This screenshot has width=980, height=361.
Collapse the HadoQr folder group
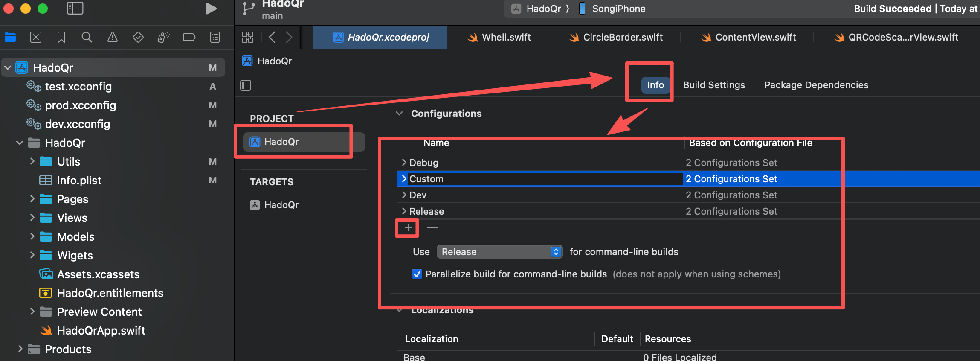(20, 143)
